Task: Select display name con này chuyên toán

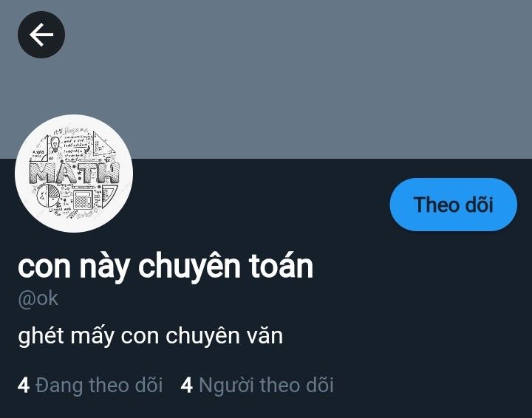Action: pos(166,267)
